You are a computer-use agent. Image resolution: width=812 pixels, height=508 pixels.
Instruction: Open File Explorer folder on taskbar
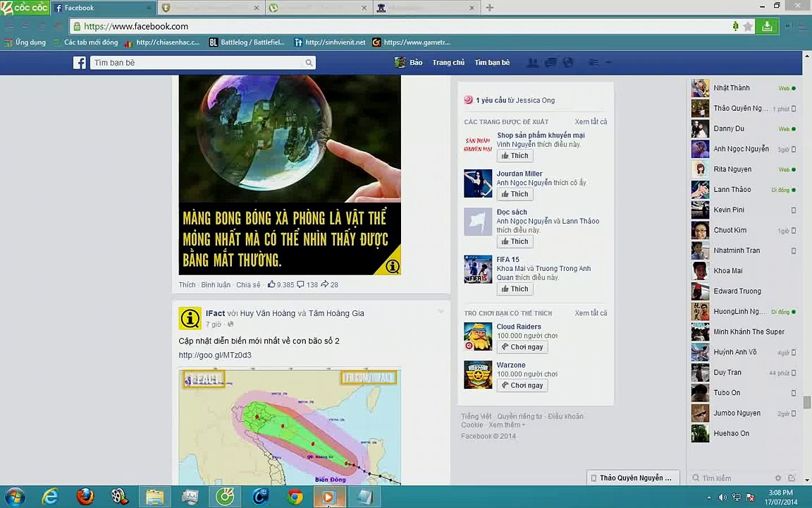[x=155, y=497]
